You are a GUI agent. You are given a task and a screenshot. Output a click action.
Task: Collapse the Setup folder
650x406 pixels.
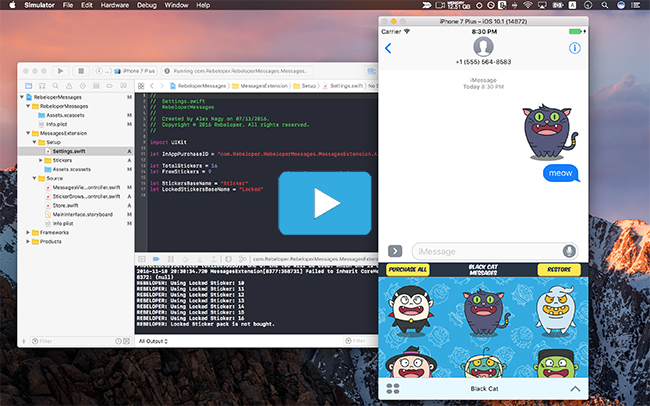click(x=34, y=142)
